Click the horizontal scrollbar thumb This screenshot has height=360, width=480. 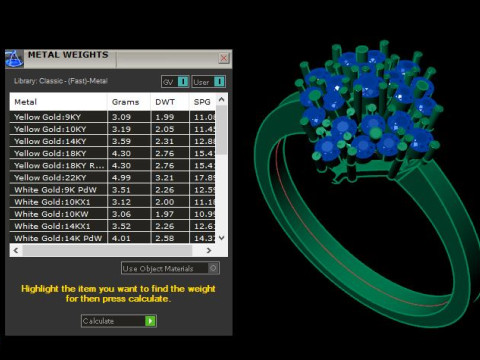(107, 250)
